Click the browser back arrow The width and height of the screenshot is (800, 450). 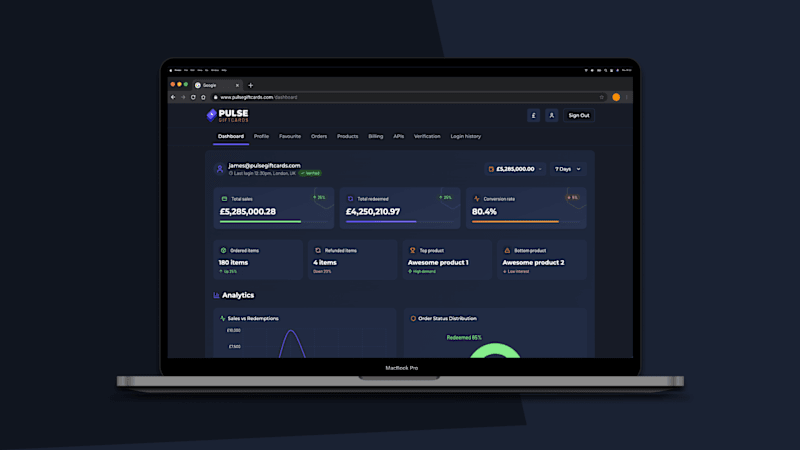point(173,97)
